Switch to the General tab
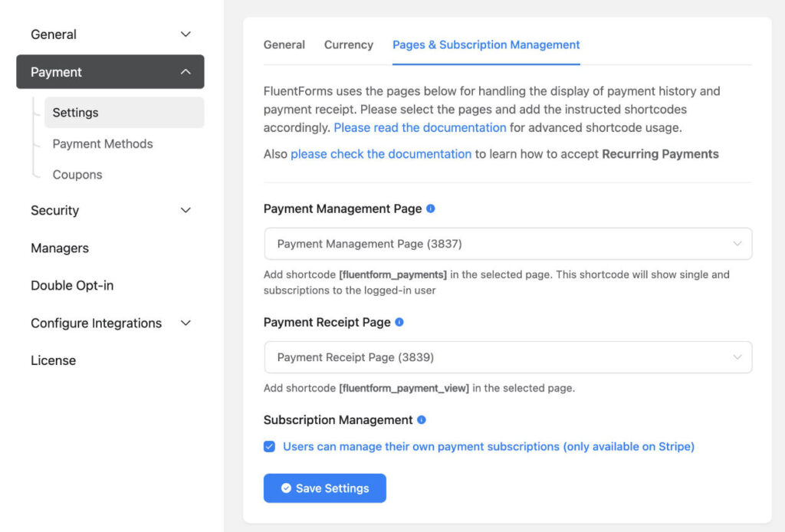 (284, 44)
